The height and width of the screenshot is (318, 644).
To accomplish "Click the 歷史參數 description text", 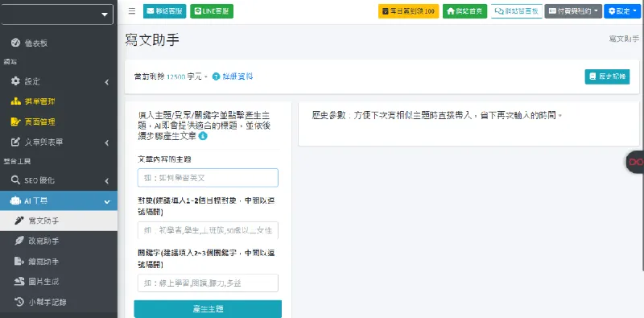I will (436, 115).
